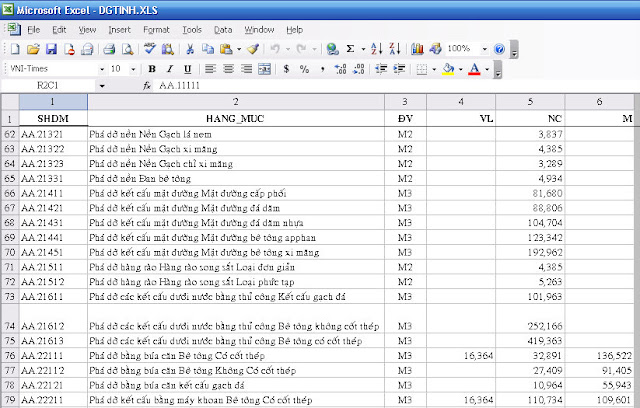Align text left
640x408 pixels.
click(210, 69)
